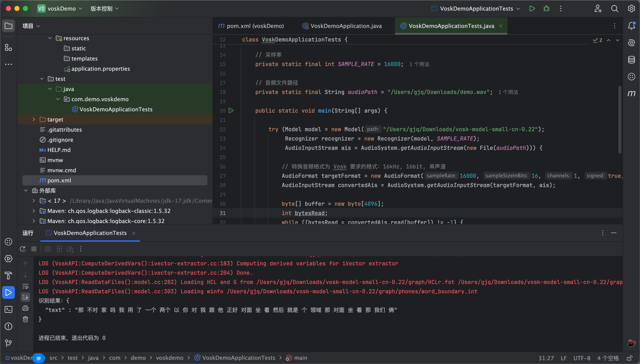Click the UTF-8 encoding in status bar

coord(582,358)
